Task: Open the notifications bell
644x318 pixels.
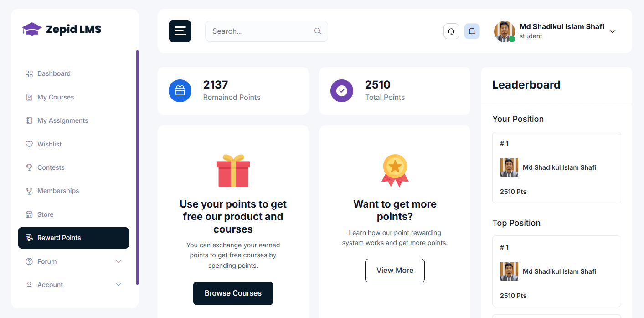Action: pos(472,31)
